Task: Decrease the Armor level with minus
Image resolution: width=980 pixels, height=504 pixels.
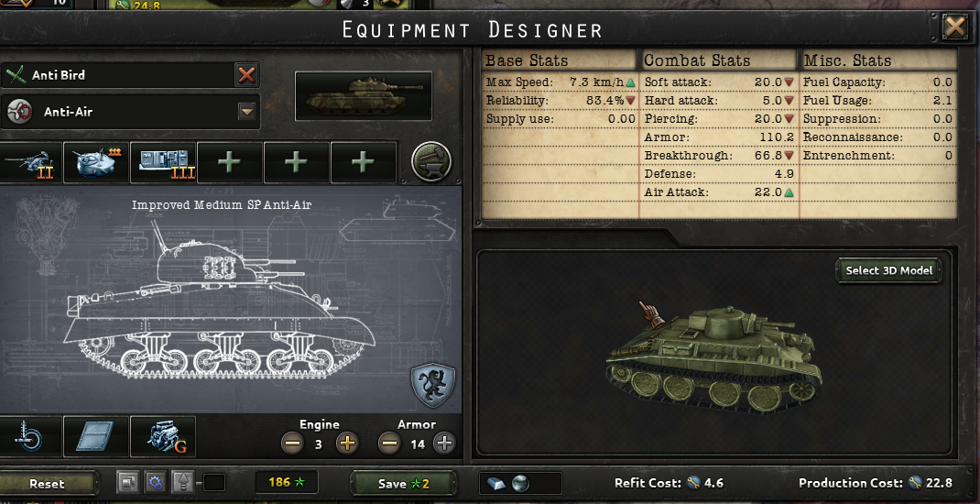Action: click(x=389, y=444)
